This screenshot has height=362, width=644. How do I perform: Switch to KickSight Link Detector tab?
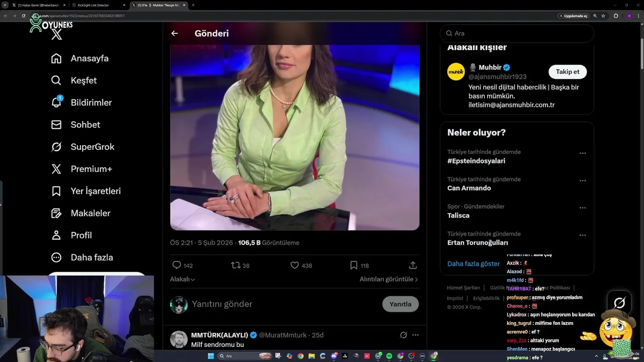tap(99, 5)
